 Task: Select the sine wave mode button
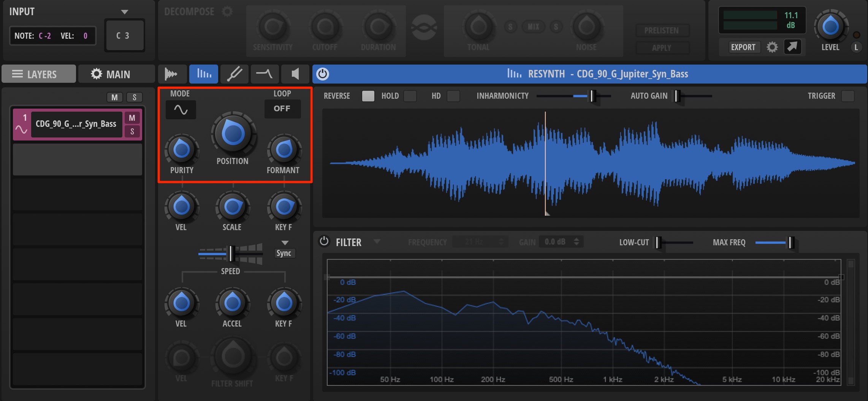[181, 110]
